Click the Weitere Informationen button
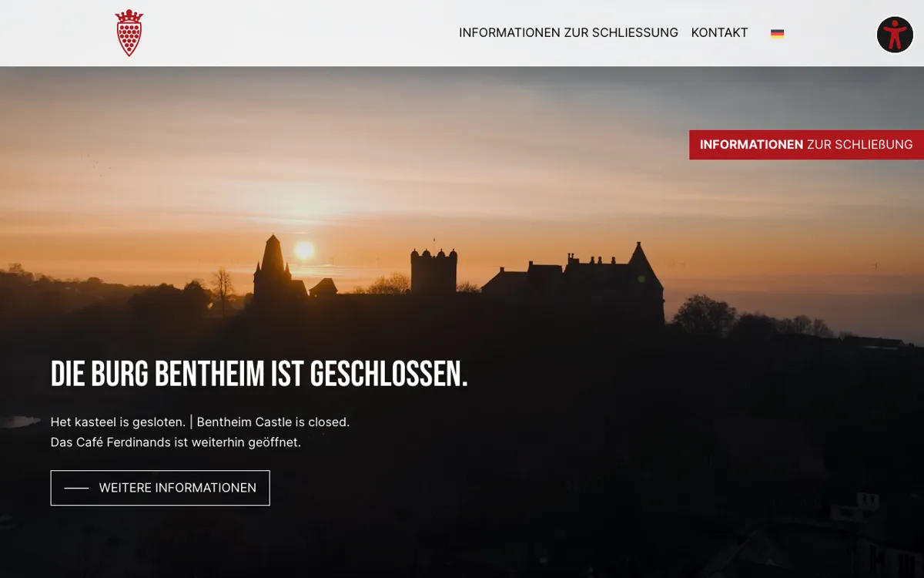 (160, 488)
